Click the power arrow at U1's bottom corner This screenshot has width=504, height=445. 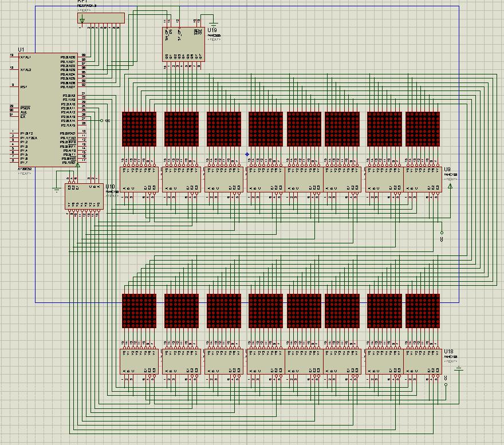[x=77, y=165]
